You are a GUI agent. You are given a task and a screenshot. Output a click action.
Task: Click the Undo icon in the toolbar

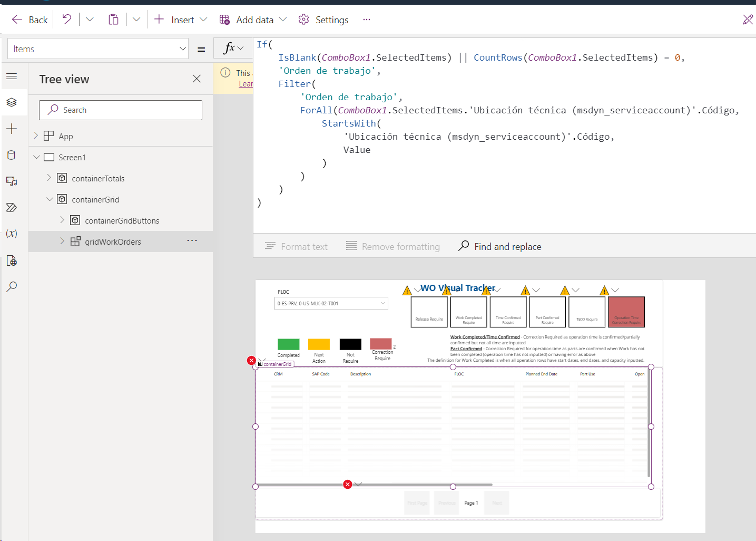pos(66,19)
